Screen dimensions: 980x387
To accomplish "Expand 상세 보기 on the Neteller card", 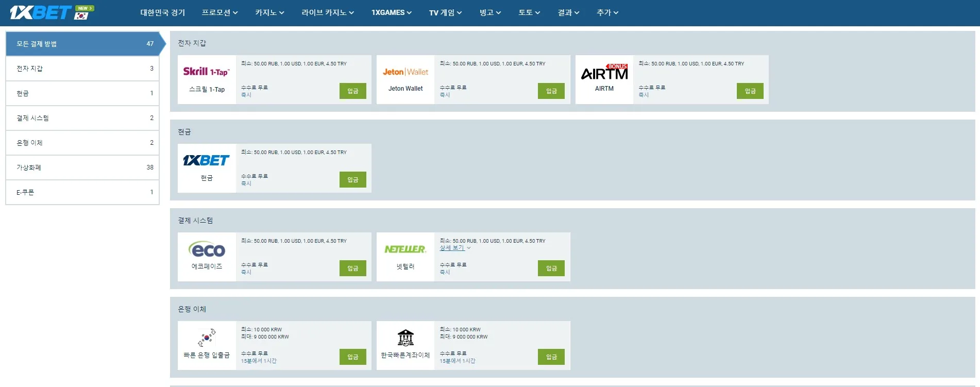I will 454,248.
